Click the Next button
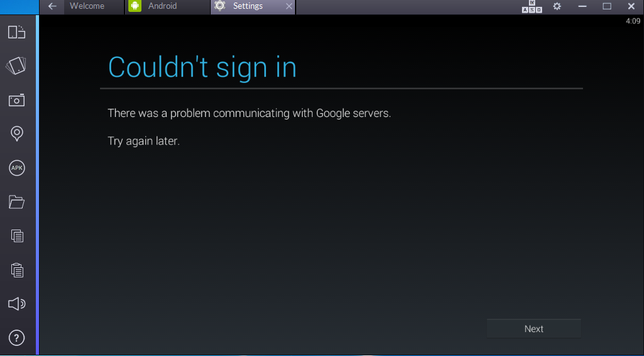This screenshot has height=356, width=644. (x=534, y=328)
